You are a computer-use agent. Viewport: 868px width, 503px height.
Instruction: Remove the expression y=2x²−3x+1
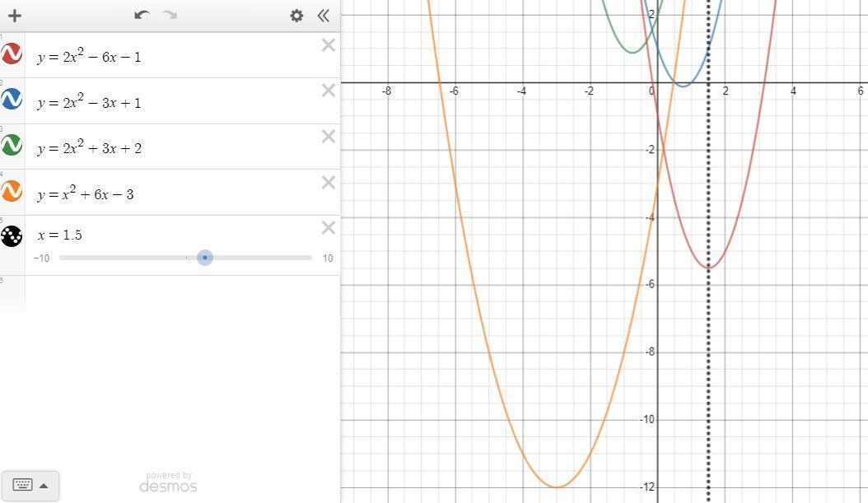point(328,91)
